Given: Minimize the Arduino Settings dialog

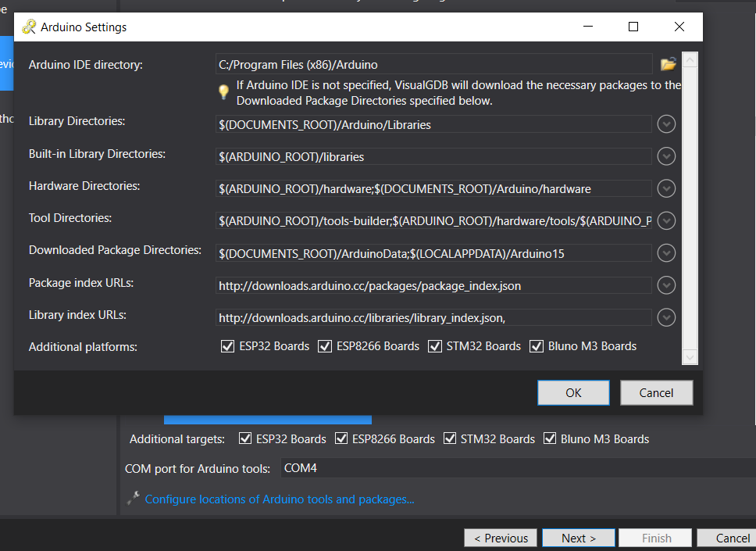Looking at the screenshot, I should coord(588,27).
